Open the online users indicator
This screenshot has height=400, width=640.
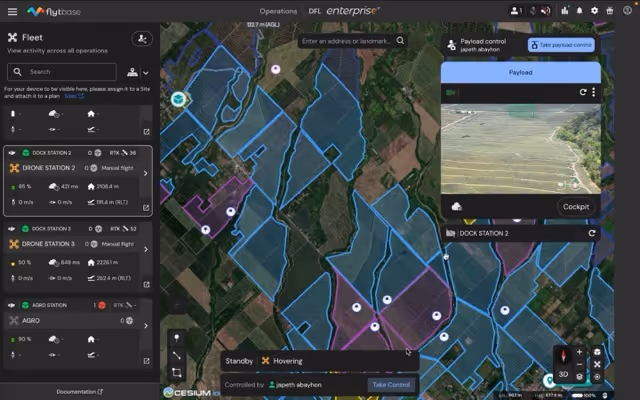point(516,11)
